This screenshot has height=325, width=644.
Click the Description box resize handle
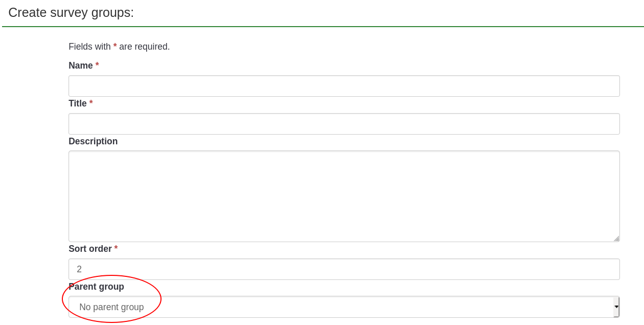[x=616, y=239]
